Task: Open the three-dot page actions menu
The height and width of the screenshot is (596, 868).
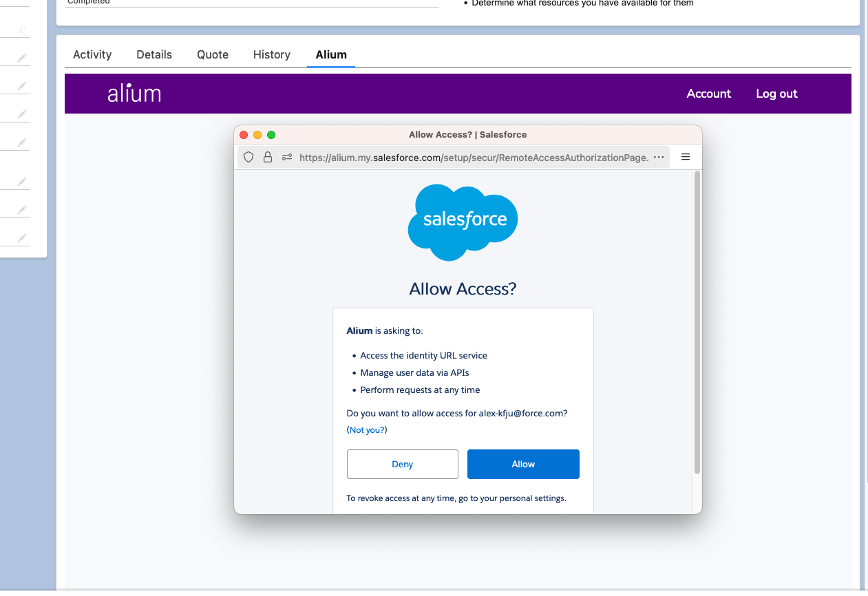Action: [x=659, y=157]
